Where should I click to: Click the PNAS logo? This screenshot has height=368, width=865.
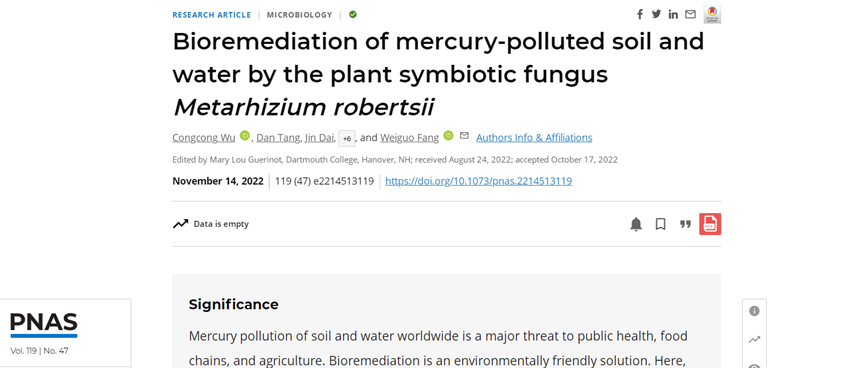(44, 325)
